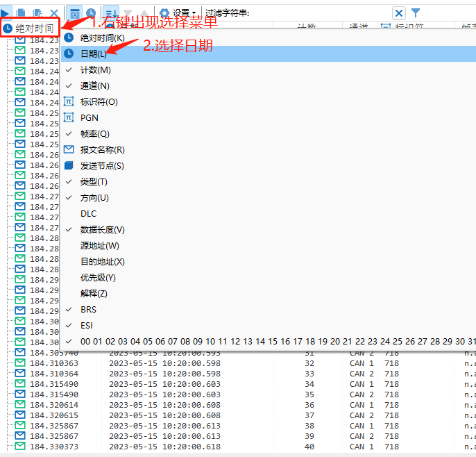
Task: Click the start/play toolbar icon
Action: (4, 13)
